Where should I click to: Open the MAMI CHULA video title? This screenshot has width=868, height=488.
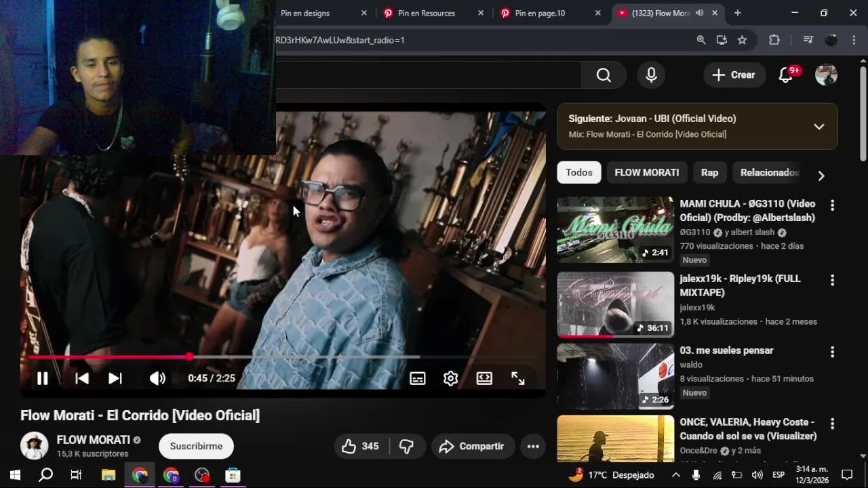point(747,211)
